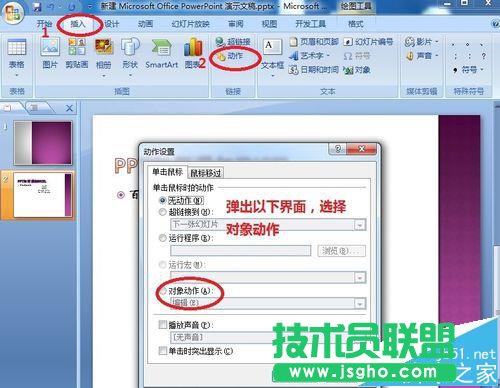Switch to the 幻灯片放映 ribbon tab
The image size is (500, 388).
point(190,24)
